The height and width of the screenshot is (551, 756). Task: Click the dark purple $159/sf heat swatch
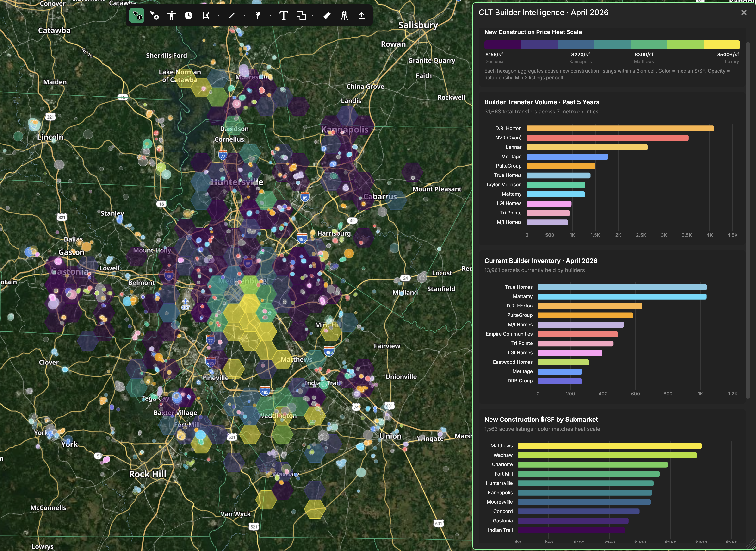[x=502, y=45]
